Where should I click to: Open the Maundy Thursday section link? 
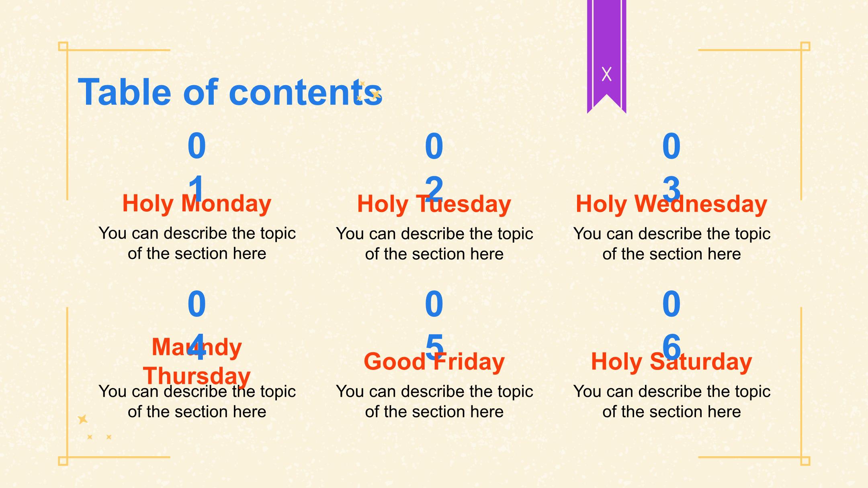point(197,361)
